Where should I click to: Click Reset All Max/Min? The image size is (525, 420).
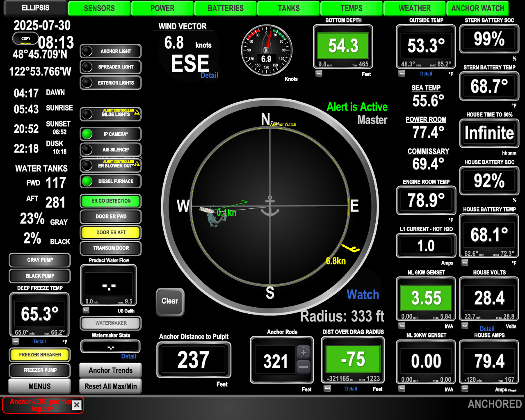[x=111, y=386]
